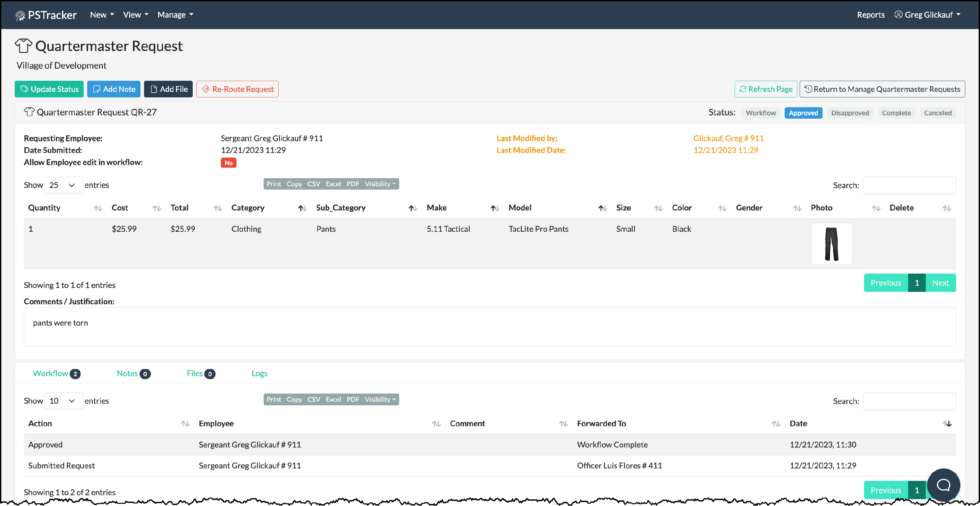Click the Re-Route Request button
This screenshot has height=506, width=980.
click(x=237, y=89)
